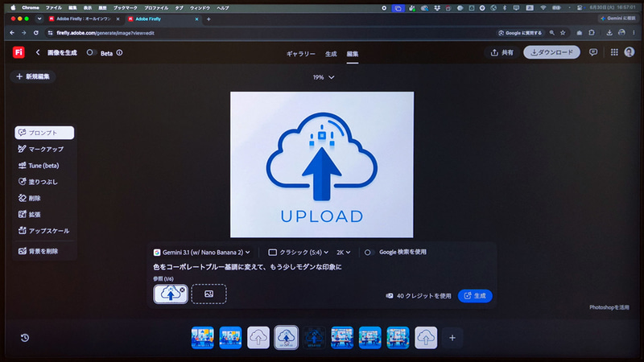The width and height of the screenshot is (644, 362).
Task: Remove the reference image with X
Action: 182,290
